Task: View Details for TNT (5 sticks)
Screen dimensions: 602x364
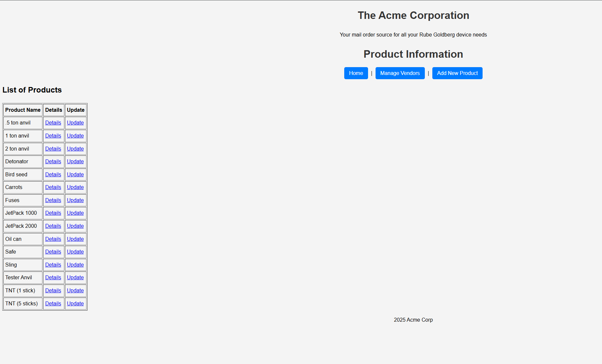Action: point(53,303)
